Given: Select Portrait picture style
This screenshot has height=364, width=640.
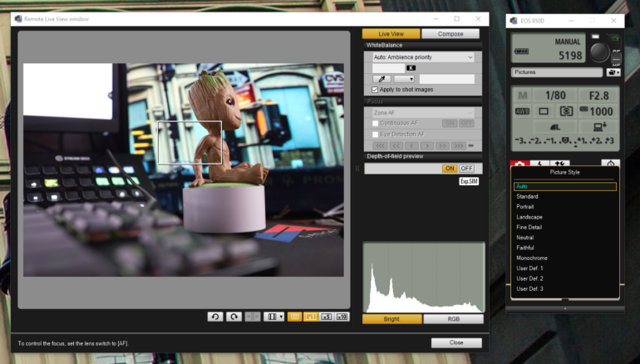Looking at the screenshot, I should tap(565, 207).
